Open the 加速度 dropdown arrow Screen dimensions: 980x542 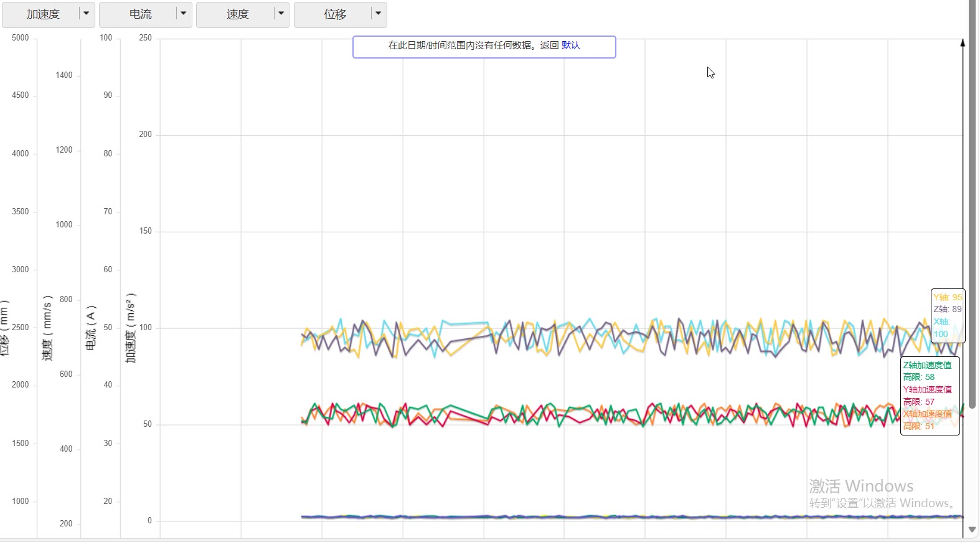tap(87, 14)
